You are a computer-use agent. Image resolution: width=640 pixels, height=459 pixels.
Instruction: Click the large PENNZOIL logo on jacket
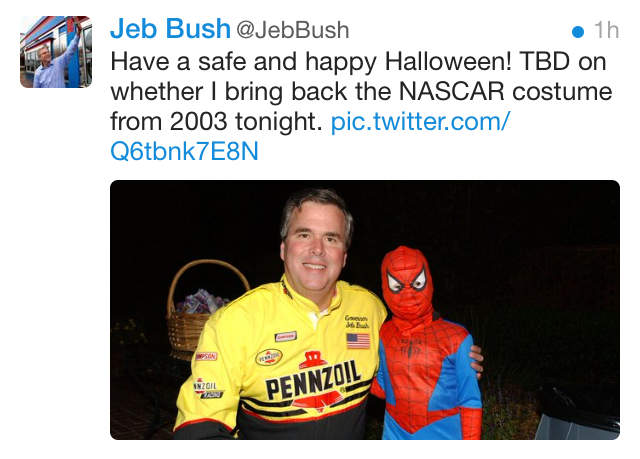[x=312, y=385]
